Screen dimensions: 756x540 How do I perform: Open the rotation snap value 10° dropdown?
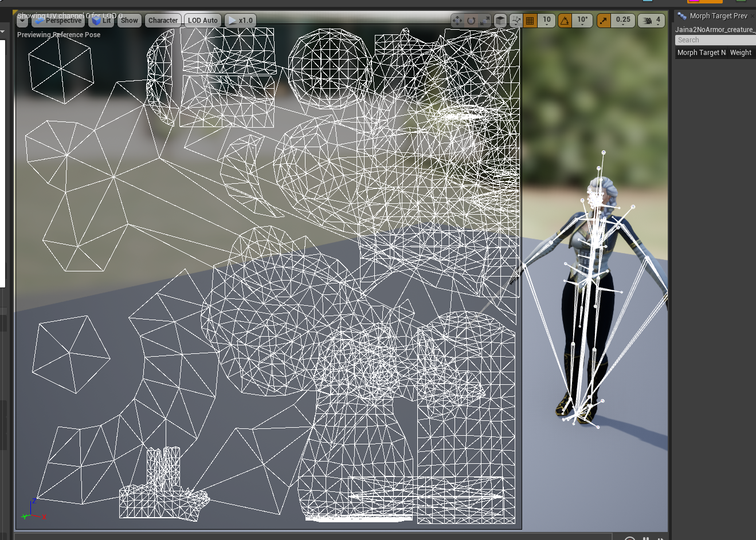[x=582, y=21]
